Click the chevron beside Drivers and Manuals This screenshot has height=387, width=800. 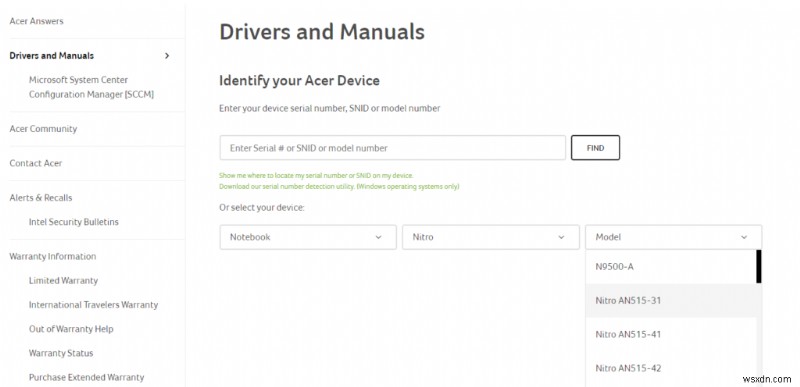pos(167,56)
